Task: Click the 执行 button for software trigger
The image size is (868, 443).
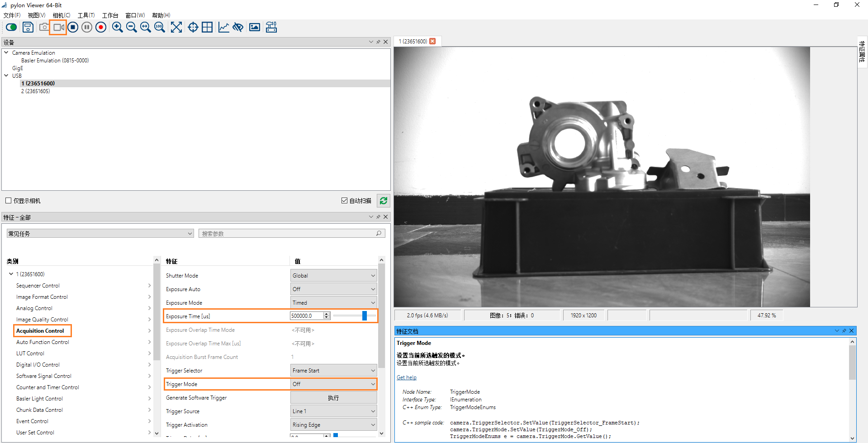Action: click(x=333, y=398)
